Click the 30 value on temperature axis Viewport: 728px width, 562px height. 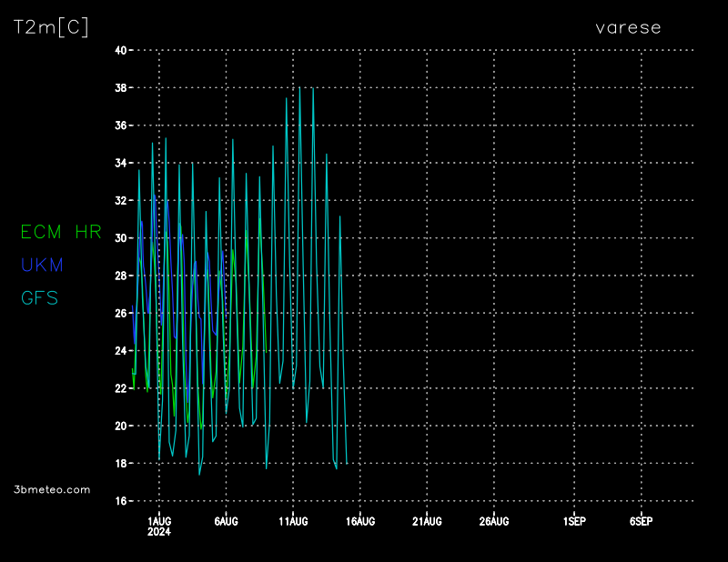[x=119, y=238]
